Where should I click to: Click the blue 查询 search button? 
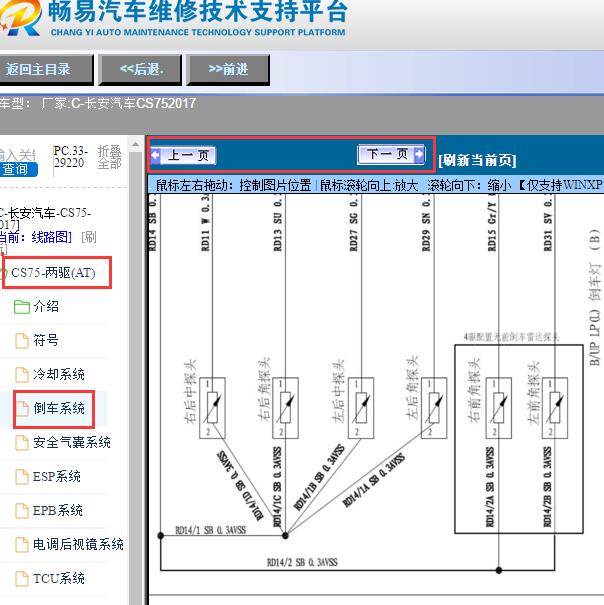coord(18,169)
